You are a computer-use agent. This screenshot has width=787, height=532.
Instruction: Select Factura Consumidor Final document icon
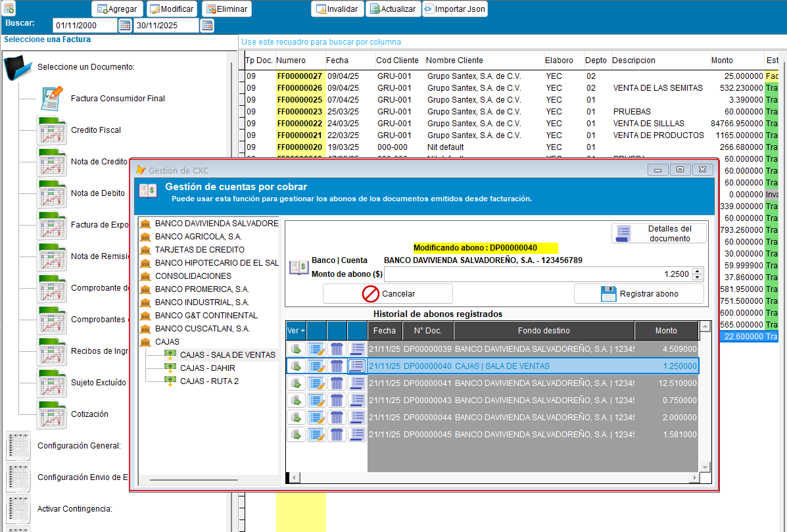52,99
